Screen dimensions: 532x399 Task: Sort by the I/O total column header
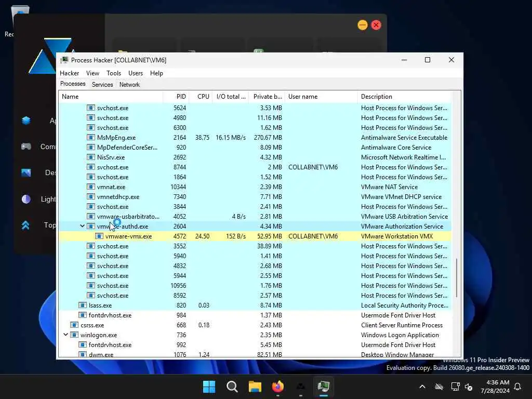(231, 96)
